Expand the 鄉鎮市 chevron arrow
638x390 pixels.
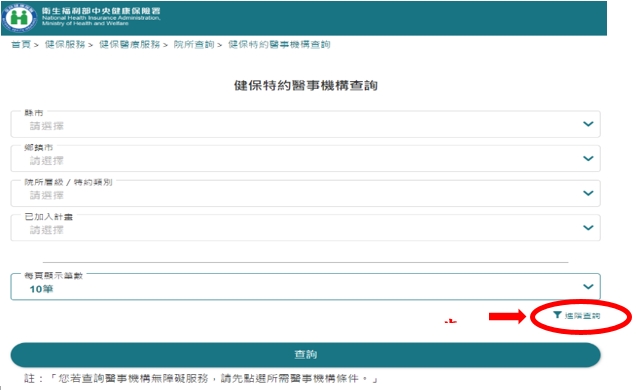pyautogui.click(x=588, y=158)
